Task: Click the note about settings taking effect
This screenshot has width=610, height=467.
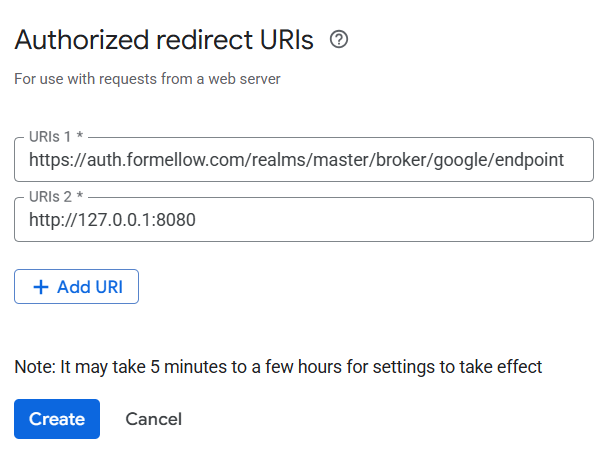Action: point(278,367)
